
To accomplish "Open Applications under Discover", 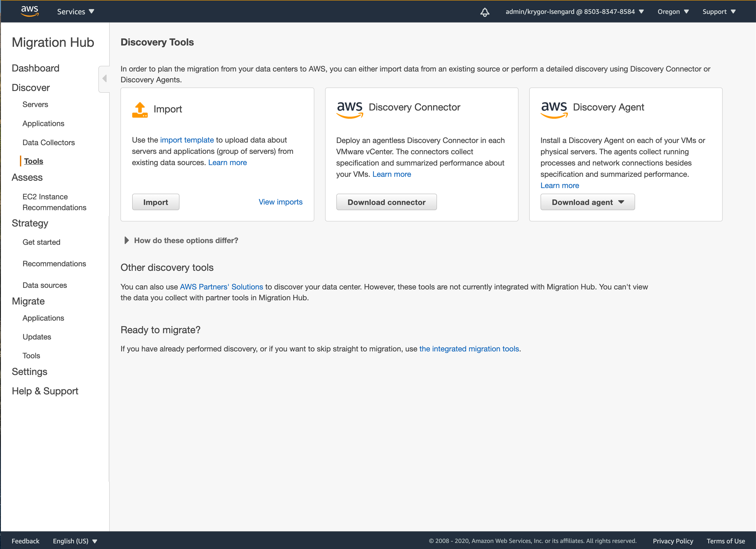I will (43, 123).
